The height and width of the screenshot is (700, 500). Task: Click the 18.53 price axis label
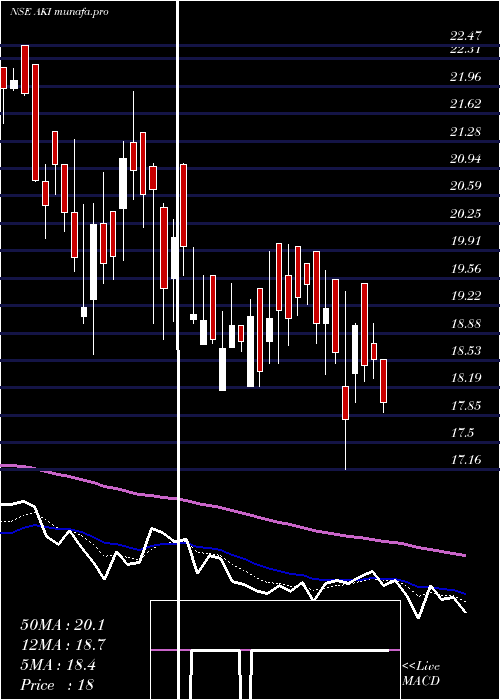466,351
